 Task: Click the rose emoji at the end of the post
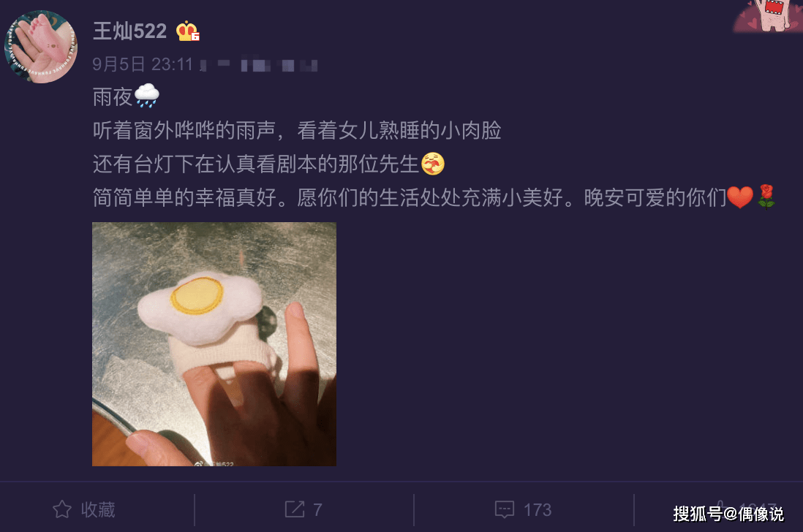pyautogui.click(x=766, y=197)
